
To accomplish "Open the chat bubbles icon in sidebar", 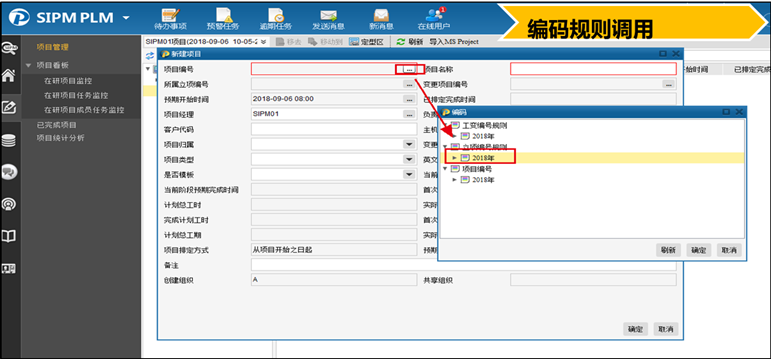I will coord(9,172).
